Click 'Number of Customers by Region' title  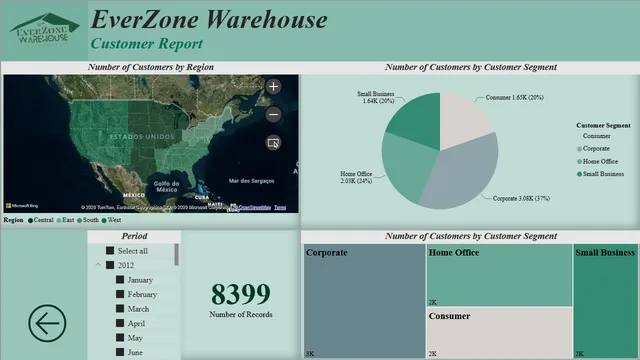coord(151,67)
